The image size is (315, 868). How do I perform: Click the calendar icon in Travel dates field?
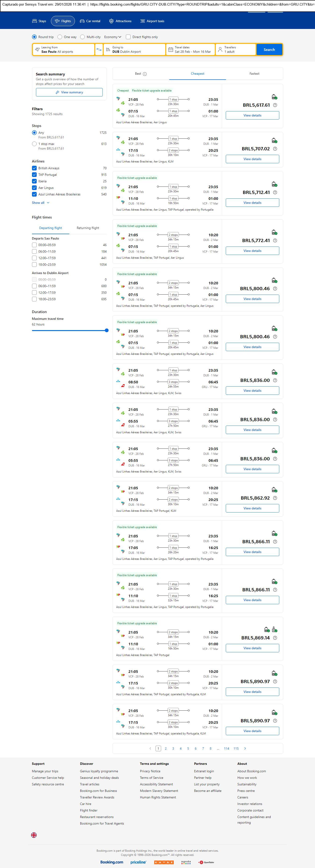(x=171, y=49)
